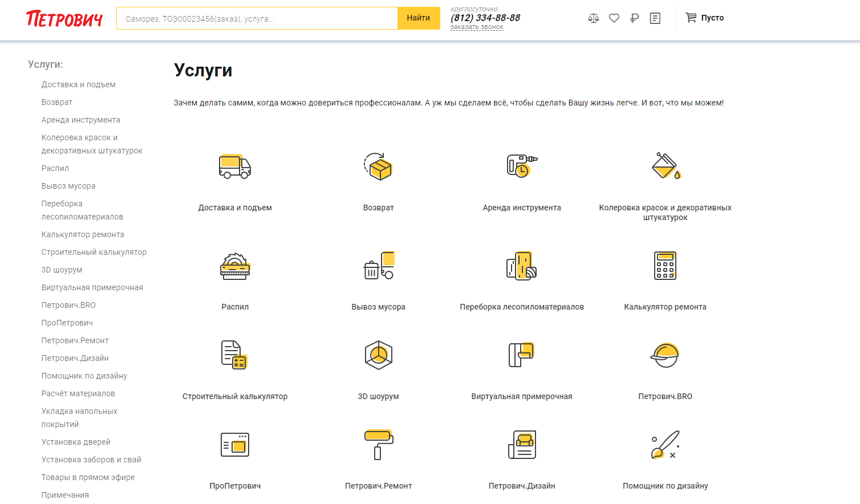Viewport: 860px width, 504px height.
Task: Open the 3D шоурум cube icon
Action: (379, 355)
